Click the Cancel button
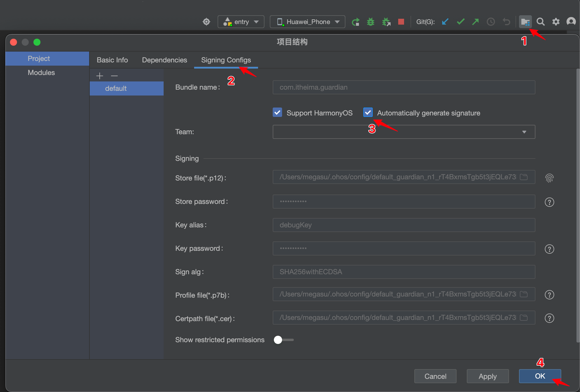The image size is (580, 392). (x=435, y=376)
